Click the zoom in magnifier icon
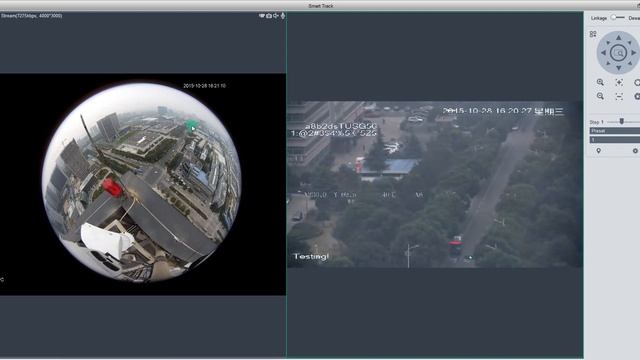640x360 pixels. click(x=600, y=82)
